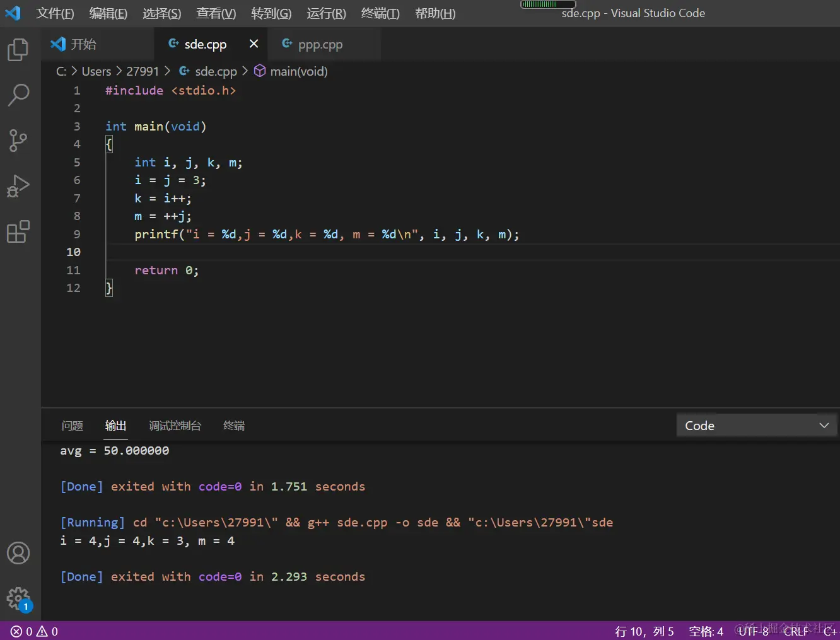The height and width of the screenshot is (640, 840).
Task: Open the Explorer view in the activity bar
Action: 18,49
